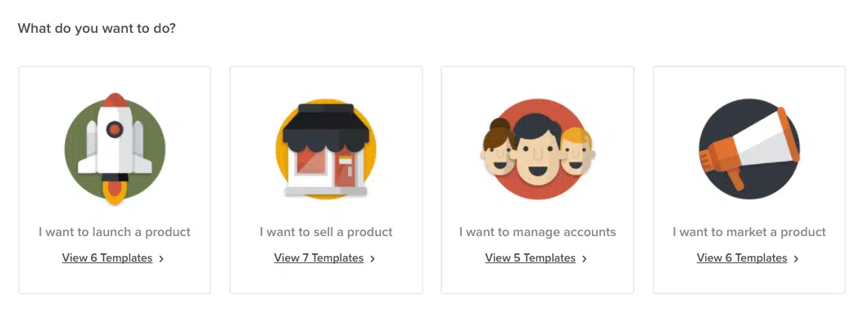Click the brown-haired woman's face with bun
Screen dimensions: 868x328
pyautogui.click(x=498, y=153)
